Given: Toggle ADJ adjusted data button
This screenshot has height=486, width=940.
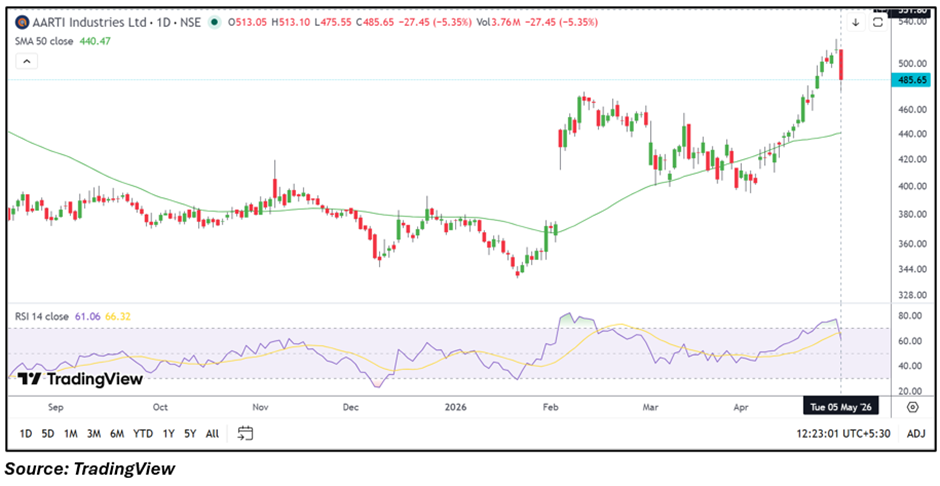Looking at the screenshot, I should coord(915,433).
